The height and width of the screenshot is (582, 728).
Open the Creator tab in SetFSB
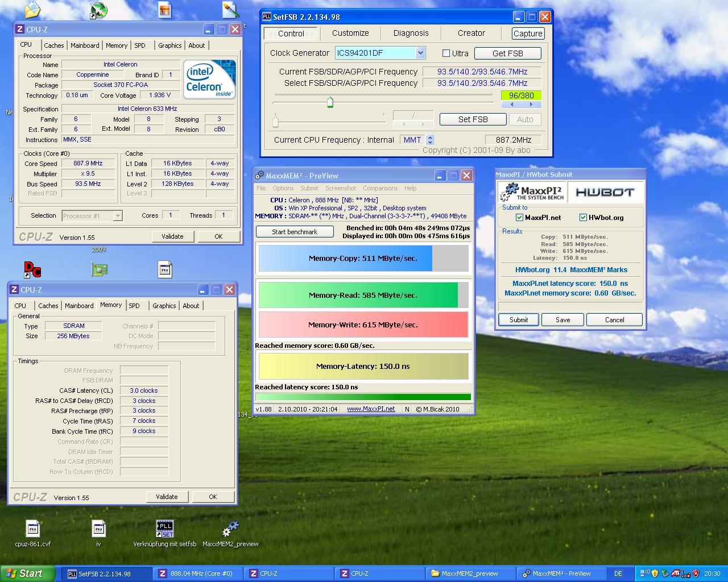tap(471, 33)
